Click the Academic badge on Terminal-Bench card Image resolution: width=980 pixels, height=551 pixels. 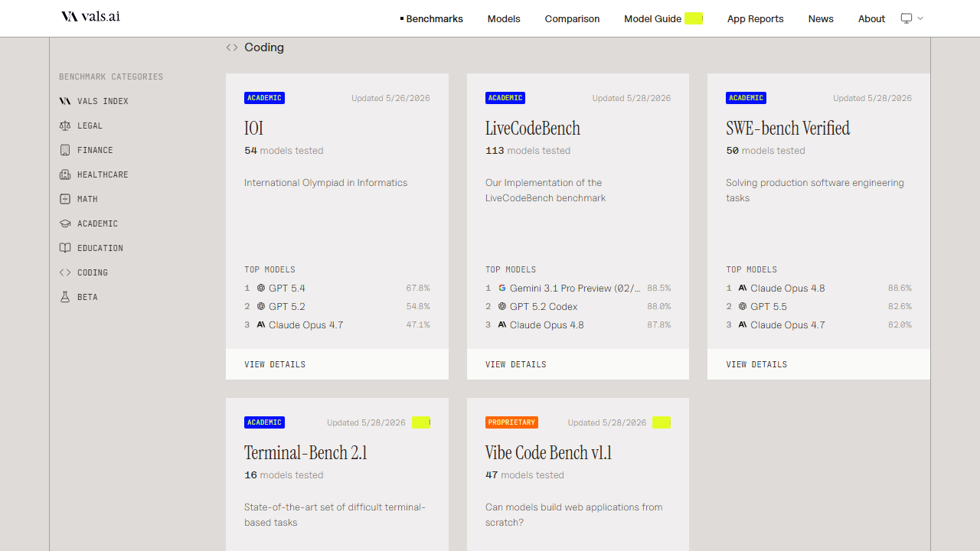tap(265, 422)
